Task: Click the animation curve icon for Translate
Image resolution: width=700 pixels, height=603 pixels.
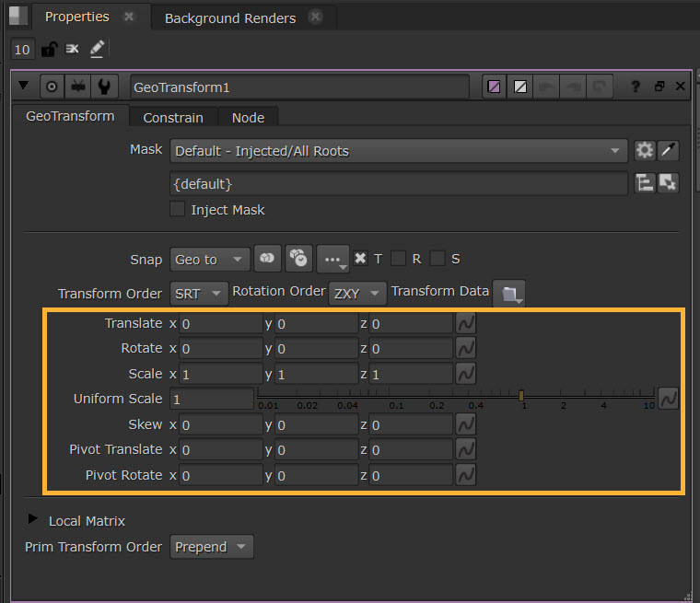Action: (467, 324)
